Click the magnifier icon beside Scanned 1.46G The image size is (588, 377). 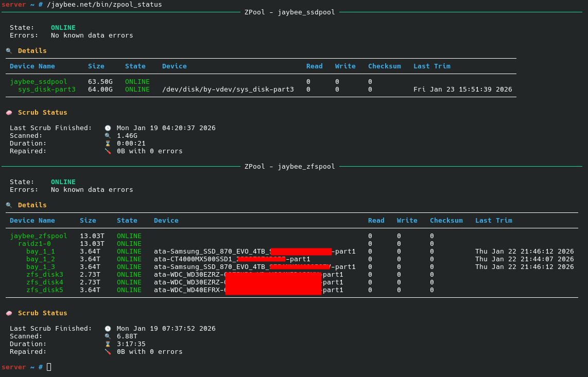[x=108, y=136]
